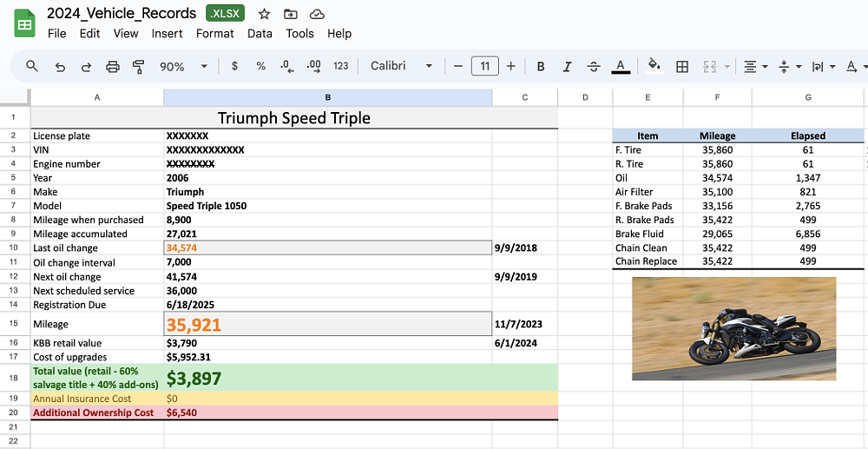Toggle strikethrough formatting
Screen dimensions: 868x449
(594, 66)
